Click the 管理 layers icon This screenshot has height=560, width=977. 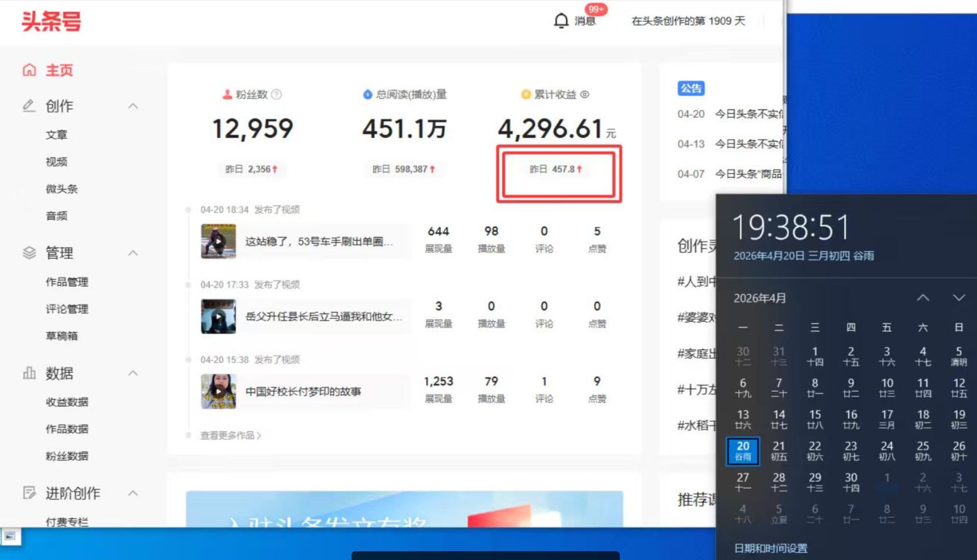tap(29, 253)
